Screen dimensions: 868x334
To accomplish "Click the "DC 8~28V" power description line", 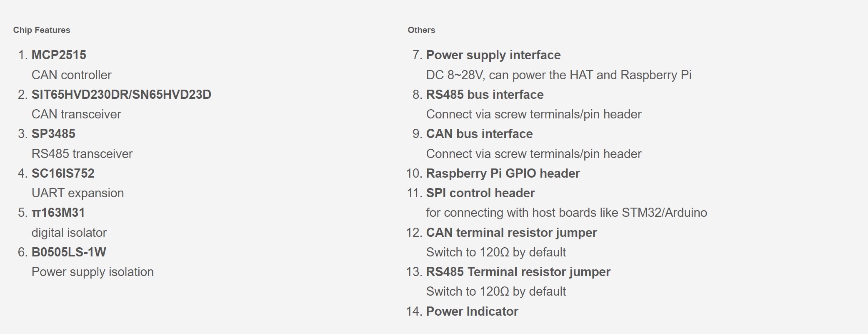I will [558, 75].
